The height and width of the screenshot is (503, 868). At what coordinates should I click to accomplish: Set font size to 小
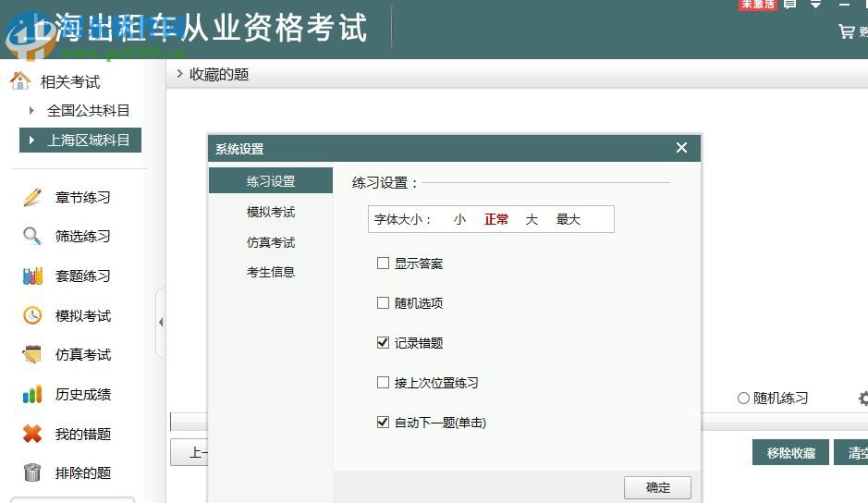pyautogui.click(x=459, y=219)
